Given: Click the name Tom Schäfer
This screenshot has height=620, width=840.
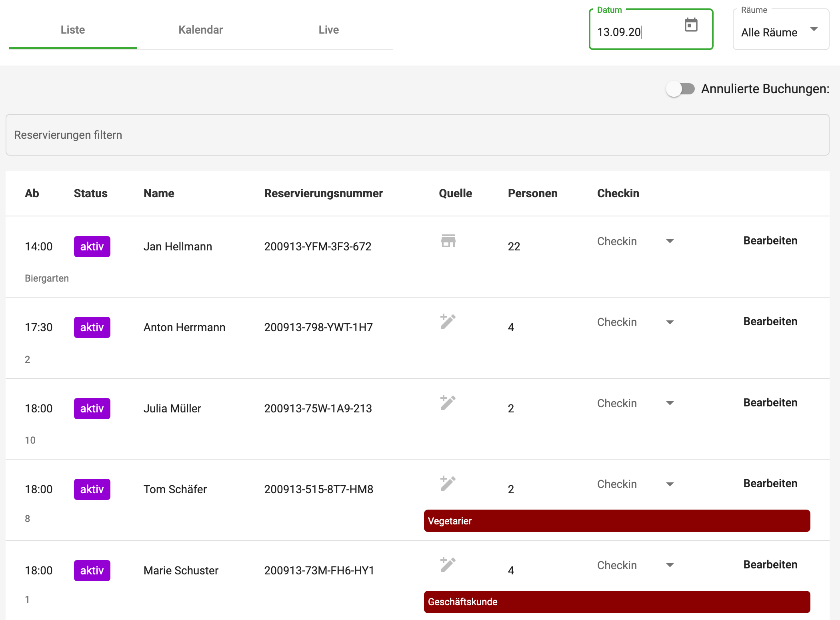Looking at the screenshot, I should [x=175, y=489].
